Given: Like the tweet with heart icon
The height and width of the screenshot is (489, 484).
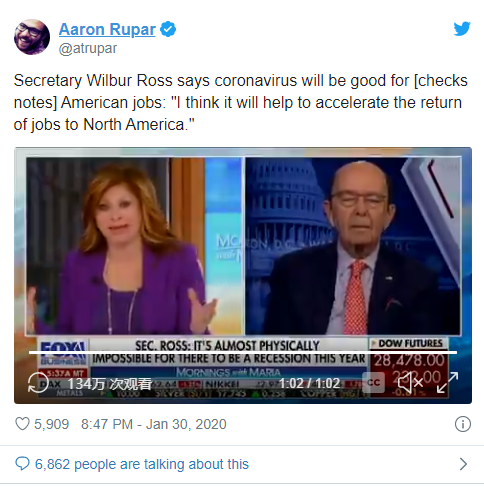Looking at the screenshot, I should click(x=23, y=424).
